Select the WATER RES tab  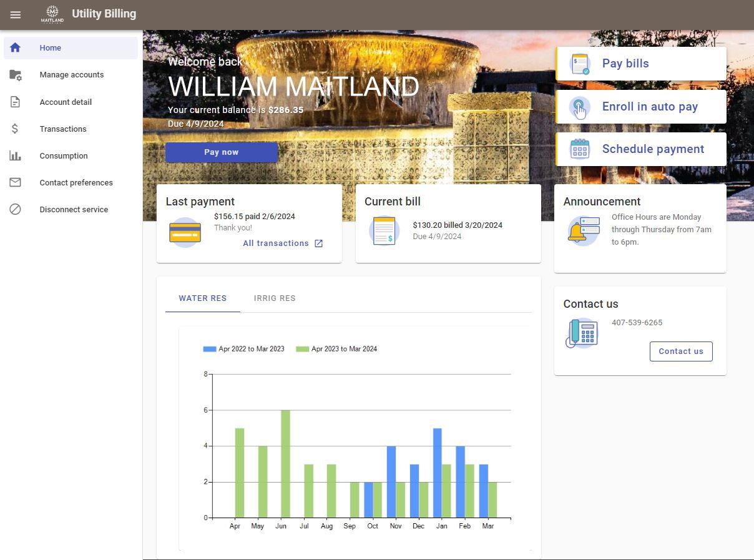click(x=202, y=298)
